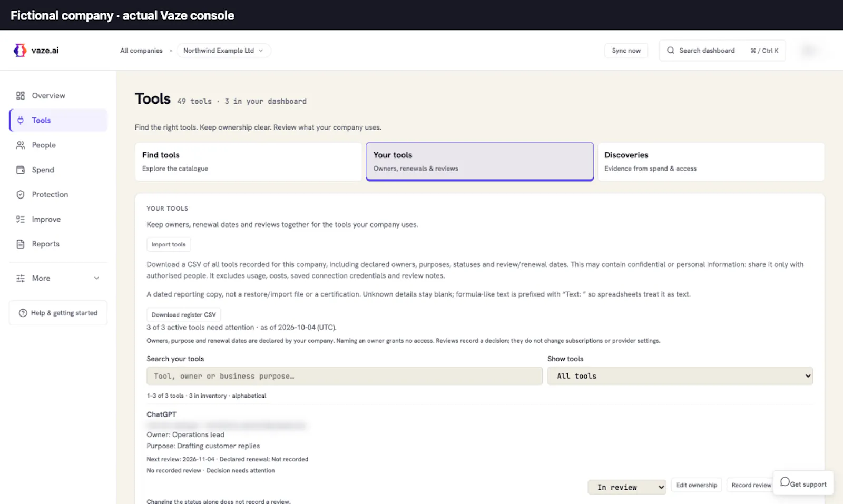Image resolution: width=843 pixels, height=504 pixels.
Task: Click the '49 tools · 3 in your dashboard' text
Action: pos(242,101)
